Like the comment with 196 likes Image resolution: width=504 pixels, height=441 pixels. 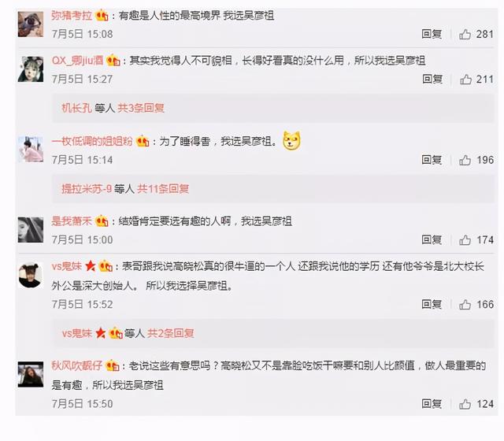pos(465,160)
